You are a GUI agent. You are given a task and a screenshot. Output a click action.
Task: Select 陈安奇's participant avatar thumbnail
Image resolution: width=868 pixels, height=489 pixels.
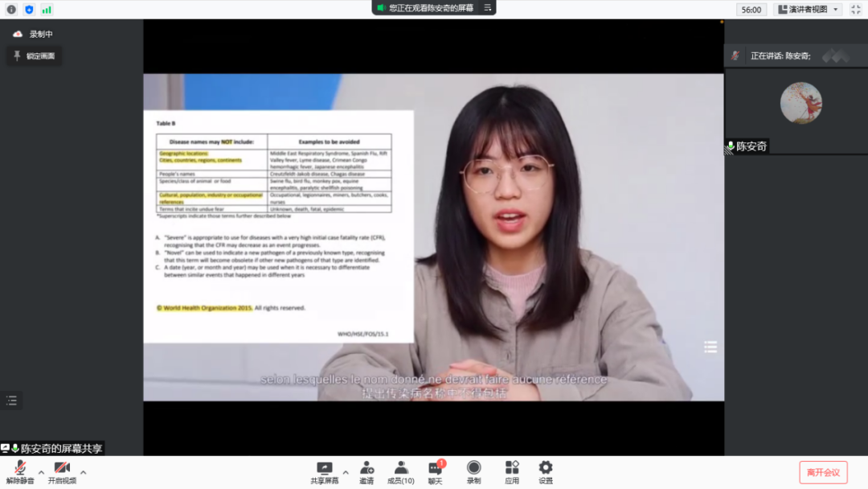tap(800, 103)
